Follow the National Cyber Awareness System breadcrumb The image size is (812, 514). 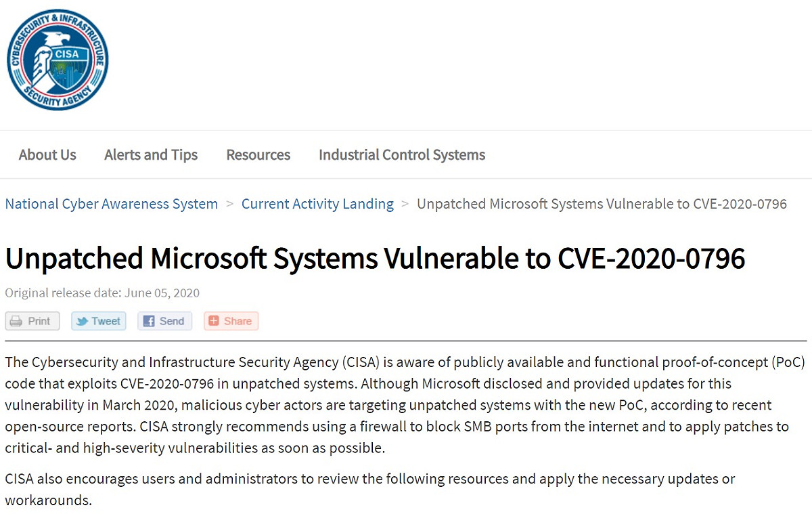click(x=112, y=204)
